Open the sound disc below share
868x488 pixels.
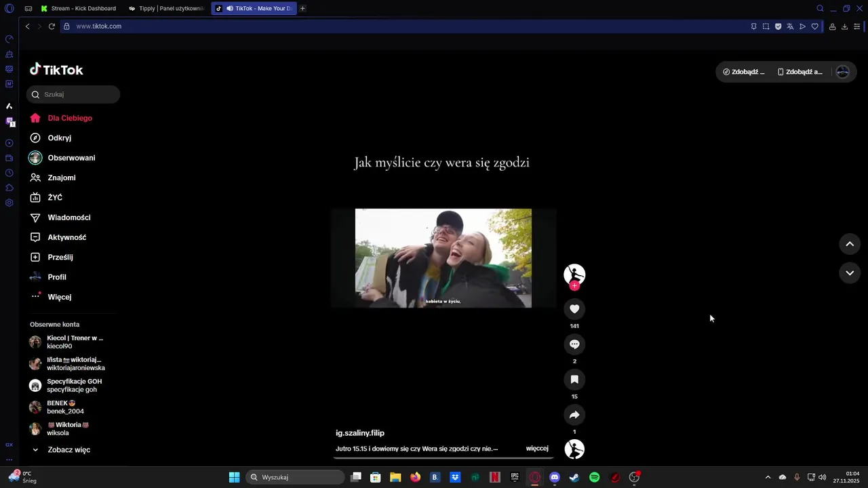coord(574,449)
